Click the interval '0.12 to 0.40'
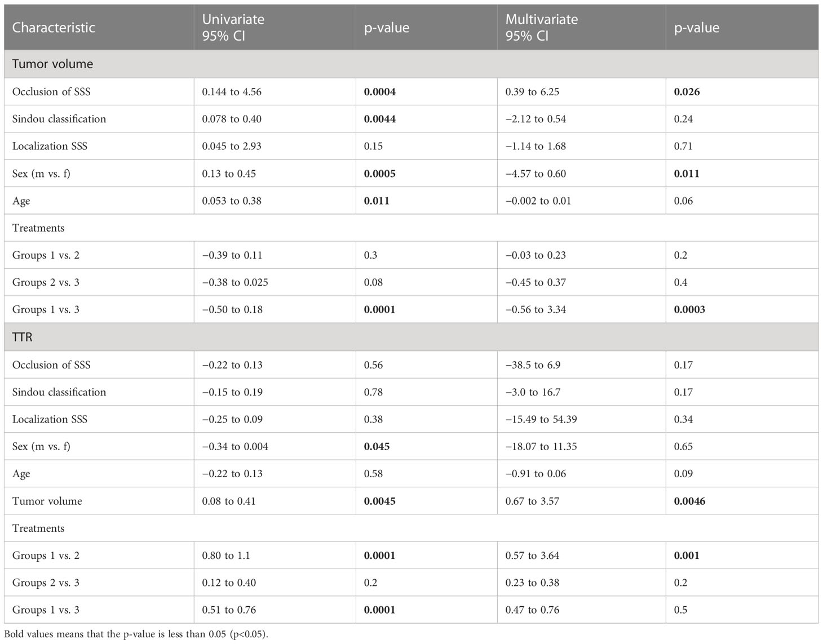This screenshot has width=823, height=644. point(229,583)
